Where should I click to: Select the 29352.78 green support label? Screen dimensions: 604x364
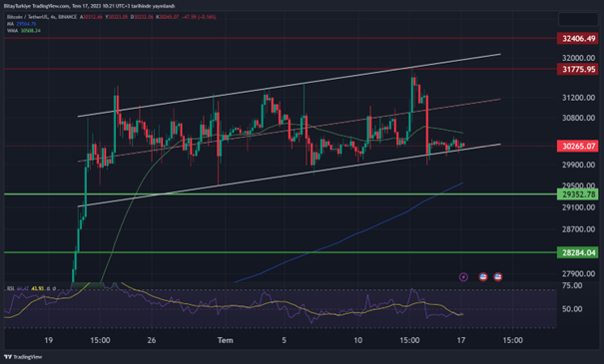click(x=577, y=194)
